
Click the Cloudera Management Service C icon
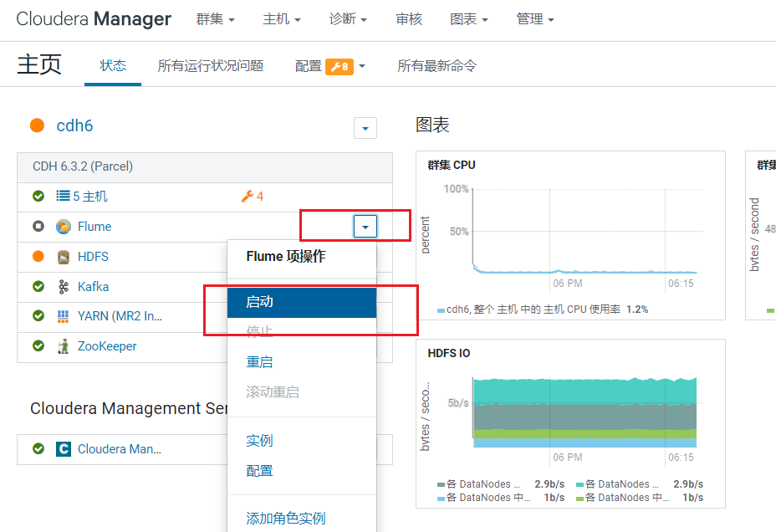click(64, 449)
